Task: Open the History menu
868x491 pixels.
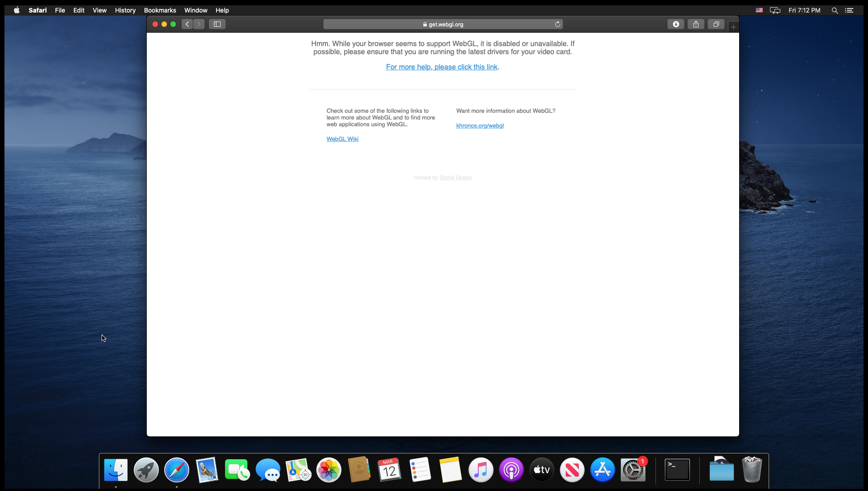Action: [125, 10]
